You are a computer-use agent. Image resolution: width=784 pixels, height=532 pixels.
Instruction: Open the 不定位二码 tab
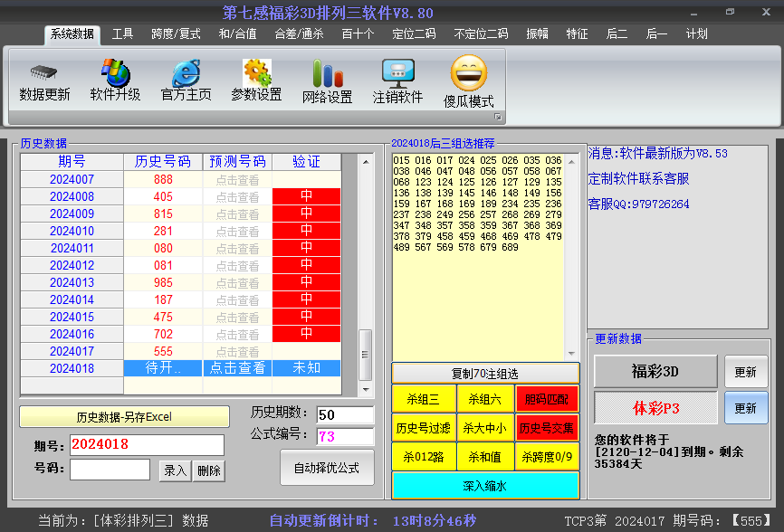tap(481, 34)
